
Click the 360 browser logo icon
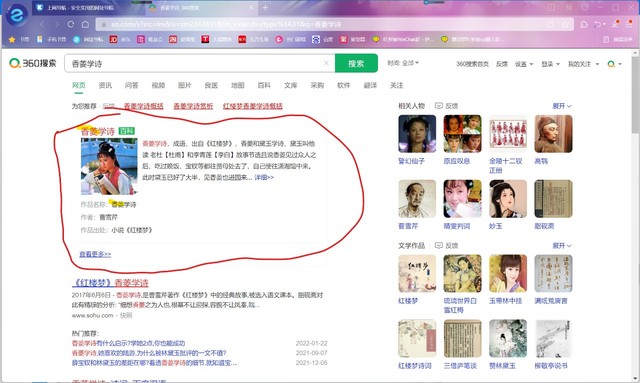pos(17,15)
